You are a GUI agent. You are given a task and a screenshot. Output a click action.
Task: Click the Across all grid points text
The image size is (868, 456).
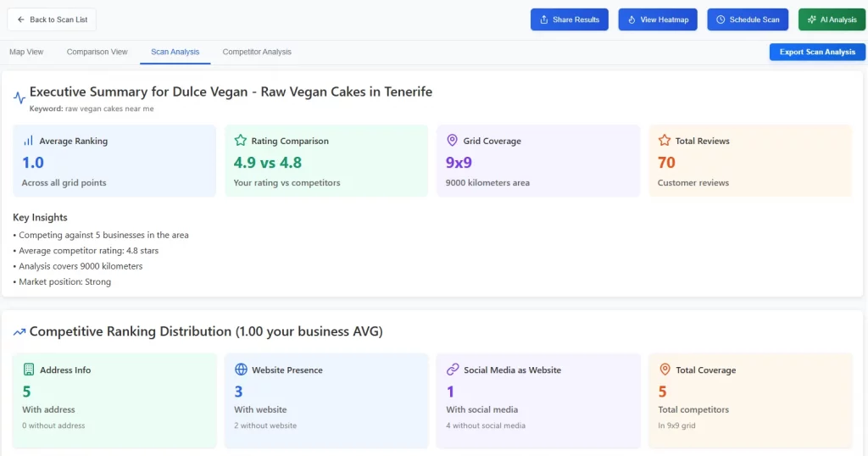click(64, 182)
